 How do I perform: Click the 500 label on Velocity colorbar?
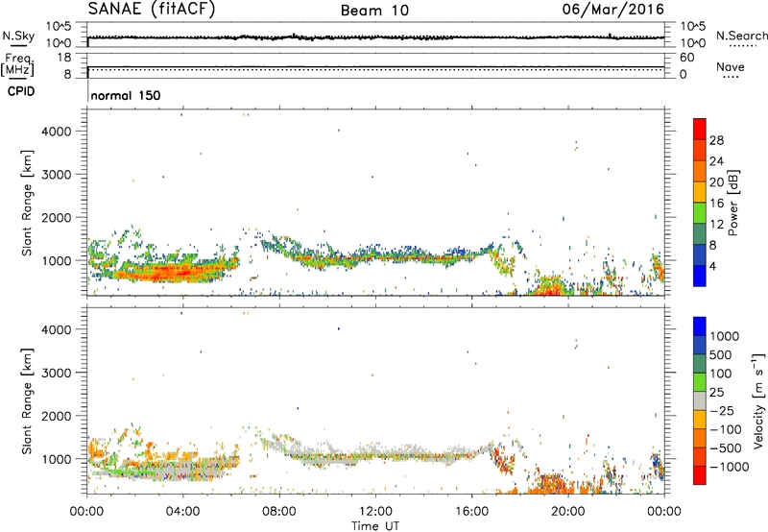[721, 354]
